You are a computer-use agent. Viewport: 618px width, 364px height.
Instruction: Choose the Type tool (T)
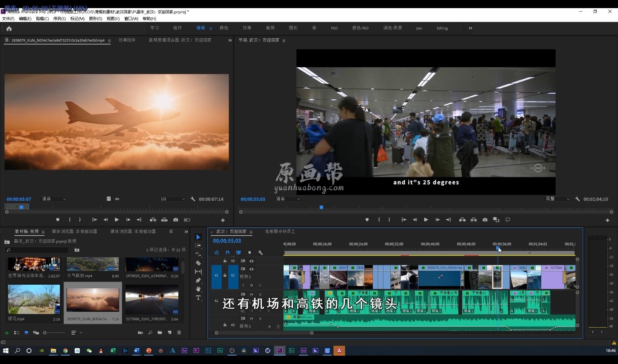[x=198, y=297]
